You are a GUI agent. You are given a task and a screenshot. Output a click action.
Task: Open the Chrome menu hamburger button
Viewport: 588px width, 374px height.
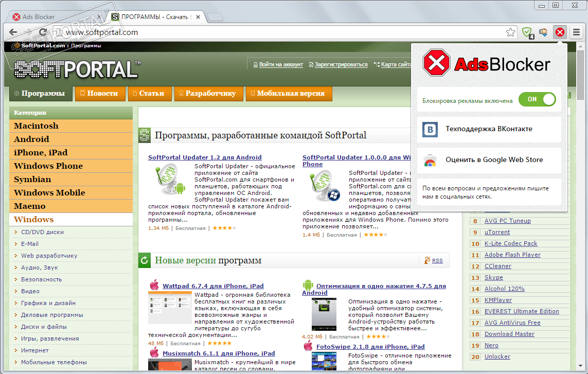tap(576, 32)
